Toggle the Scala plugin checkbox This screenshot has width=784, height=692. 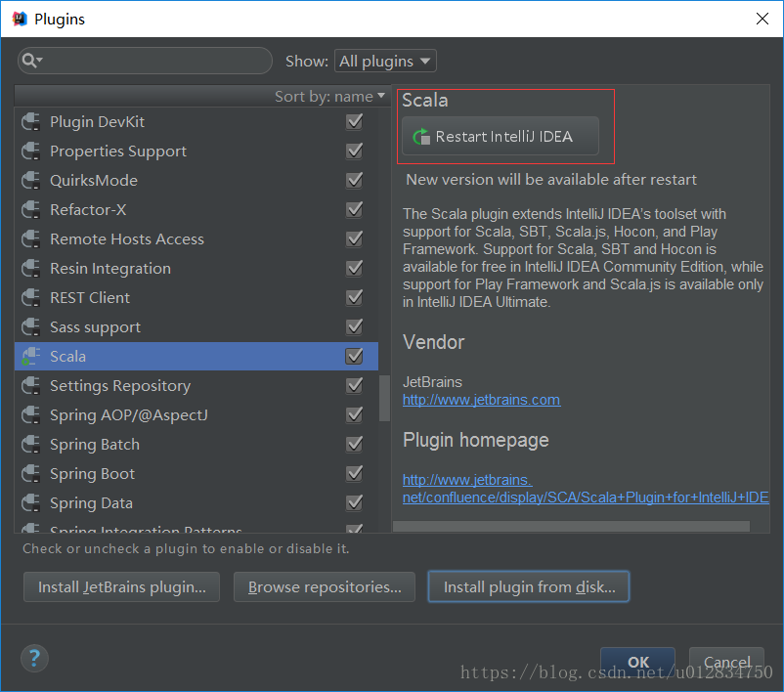(x=354, y=357)
